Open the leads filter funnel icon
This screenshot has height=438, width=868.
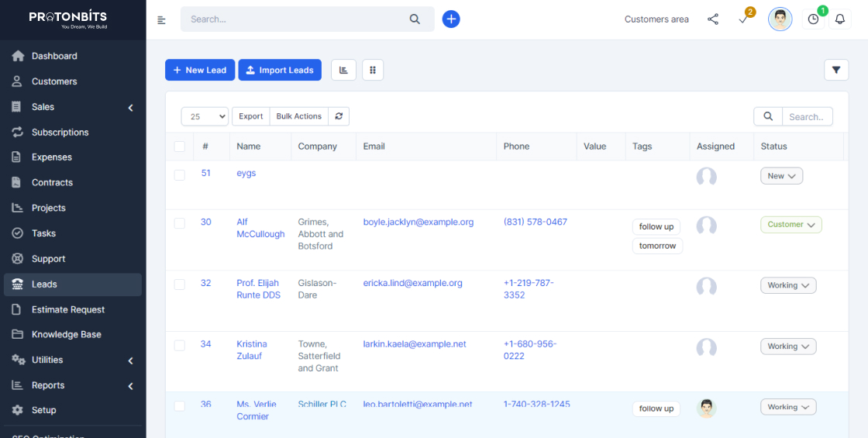[x=836, y=70]
